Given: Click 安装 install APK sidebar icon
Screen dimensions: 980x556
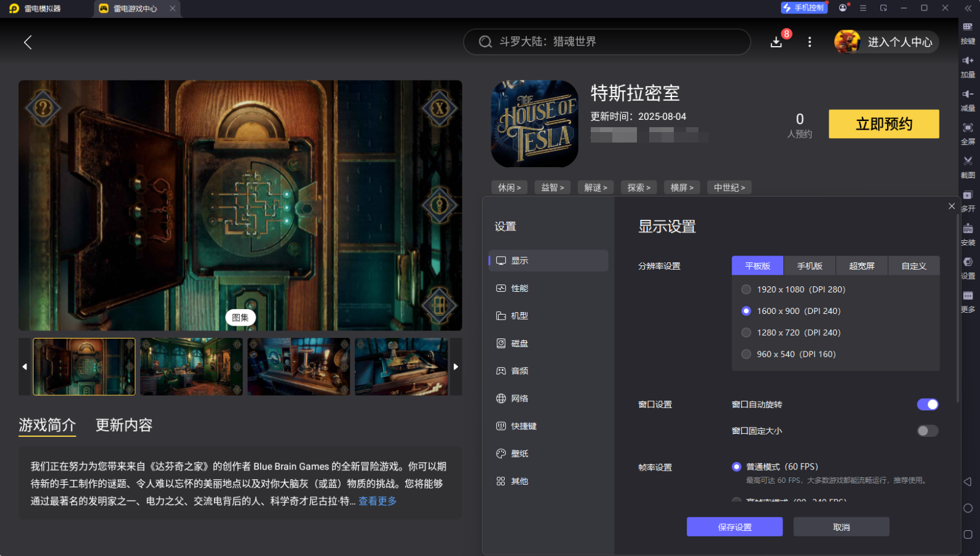Looking at the screenshot, I should click(968, 235).
